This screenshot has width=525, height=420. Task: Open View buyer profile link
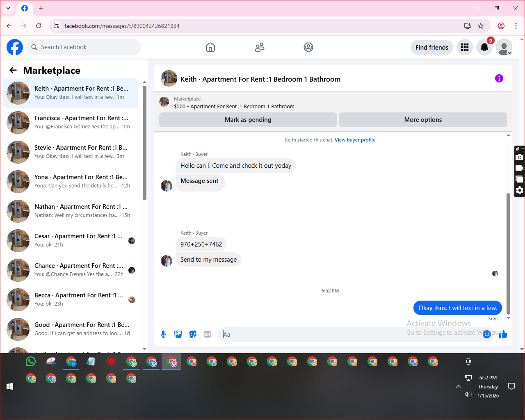tap(355, 140)
